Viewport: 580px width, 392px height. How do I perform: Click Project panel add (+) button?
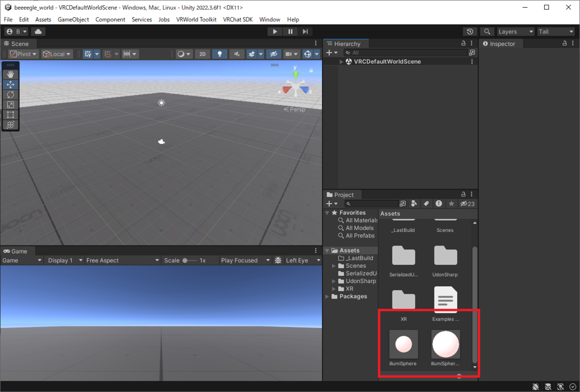click(x=332, y=203)
